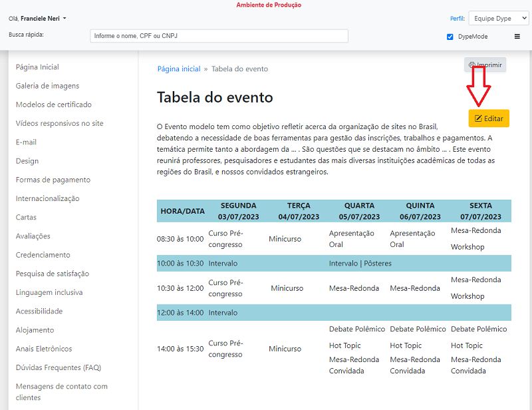This screenshot has height=410, width=532.
Task: Select Cartas in the sidebar
Action: point(26,218)
